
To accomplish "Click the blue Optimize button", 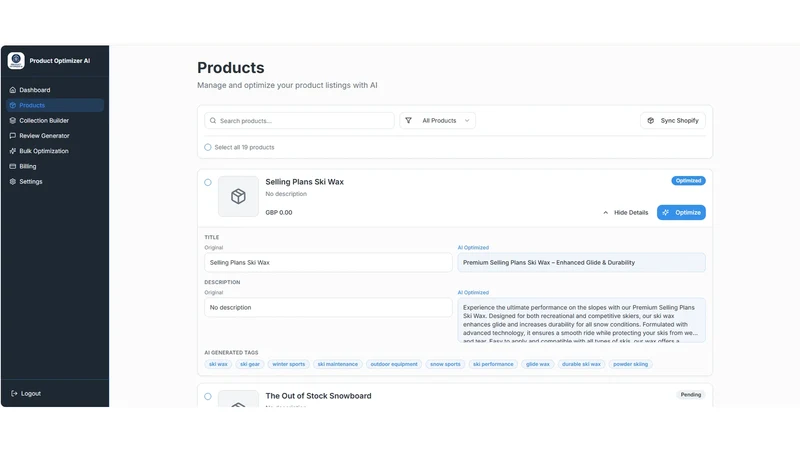I will [681, 212].
